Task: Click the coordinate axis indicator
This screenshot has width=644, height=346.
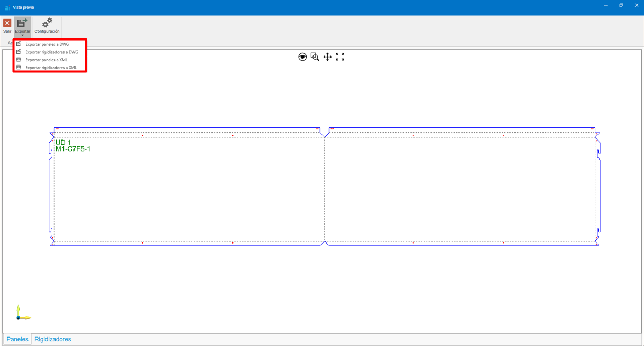Action: click(x=21, y=314)
